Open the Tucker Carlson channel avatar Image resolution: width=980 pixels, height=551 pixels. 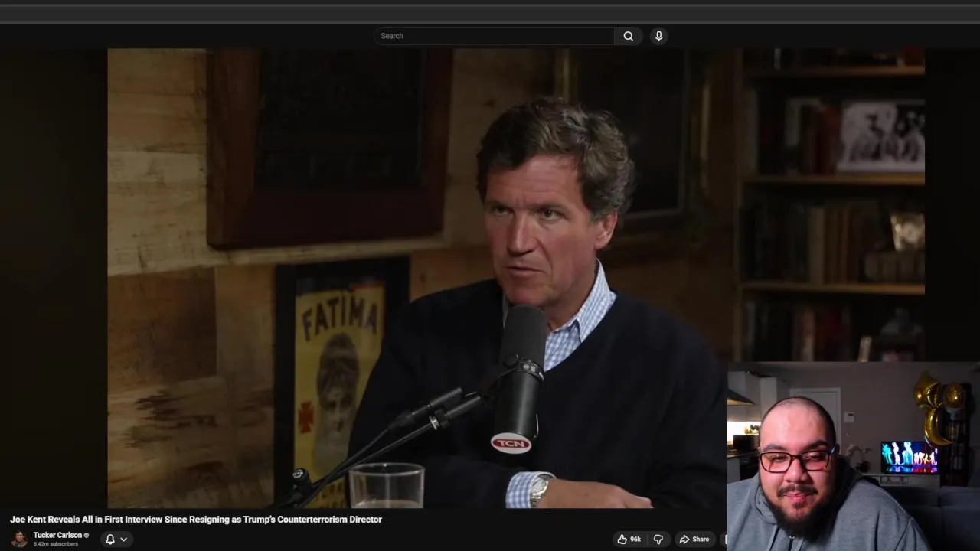pyautogui.click(x=19, y=539)
